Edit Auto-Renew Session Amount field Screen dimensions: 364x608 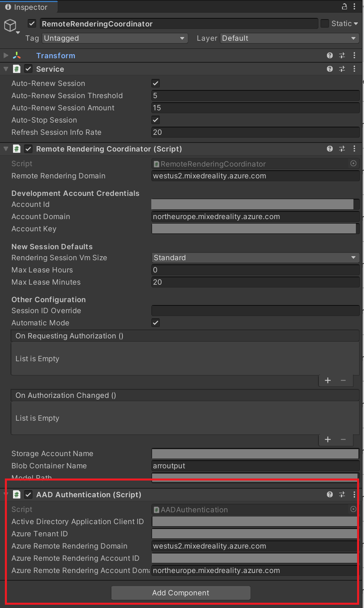[x=255, y=108]
